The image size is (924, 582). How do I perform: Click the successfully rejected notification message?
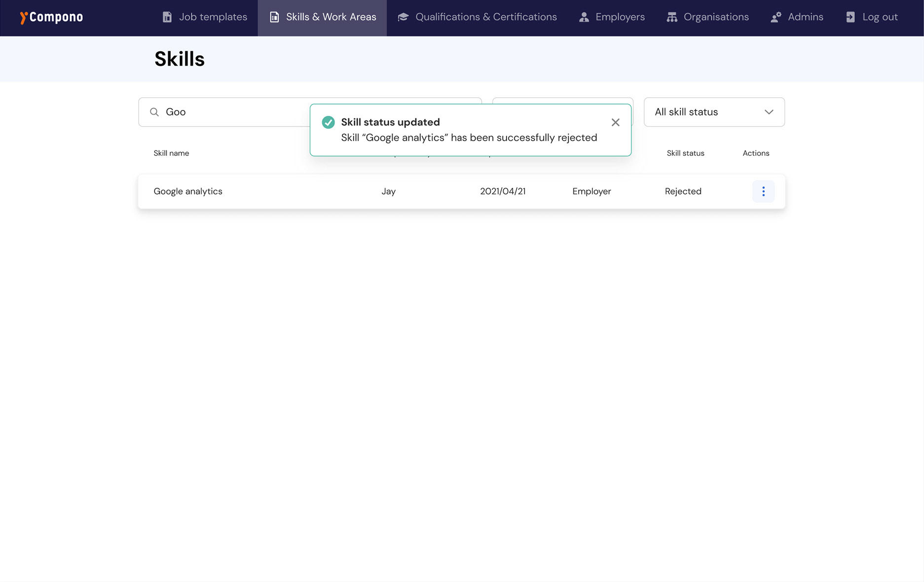click(469, 138)
